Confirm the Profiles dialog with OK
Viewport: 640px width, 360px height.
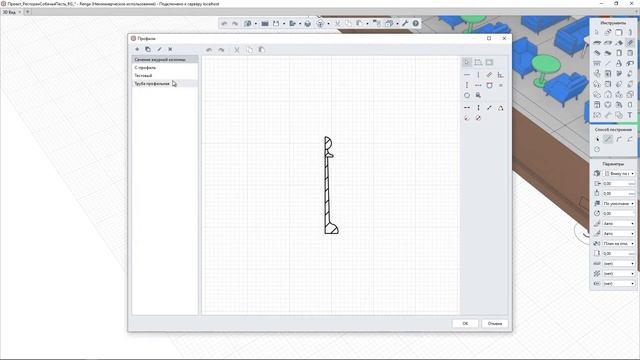click(465, 323)
